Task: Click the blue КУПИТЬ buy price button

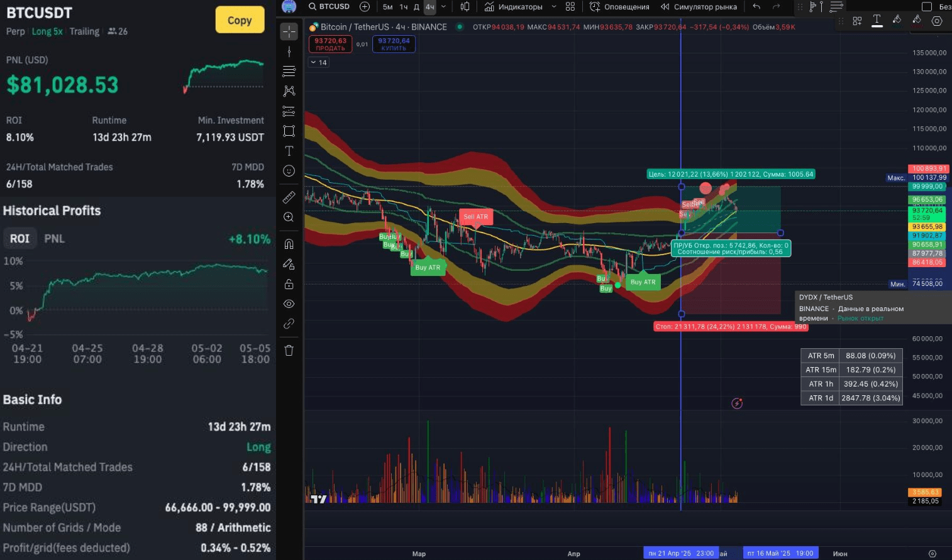Action: [x=394, y=44]
